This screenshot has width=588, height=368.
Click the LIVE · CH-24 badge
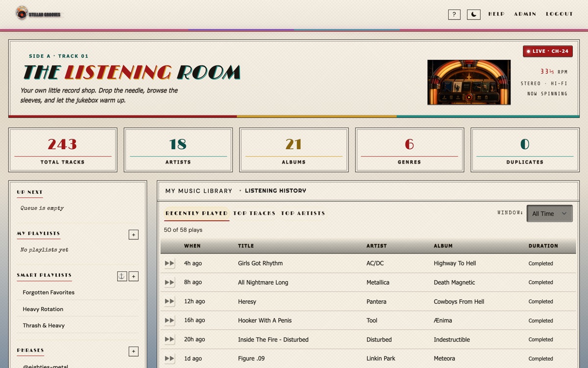pos(548,51)
